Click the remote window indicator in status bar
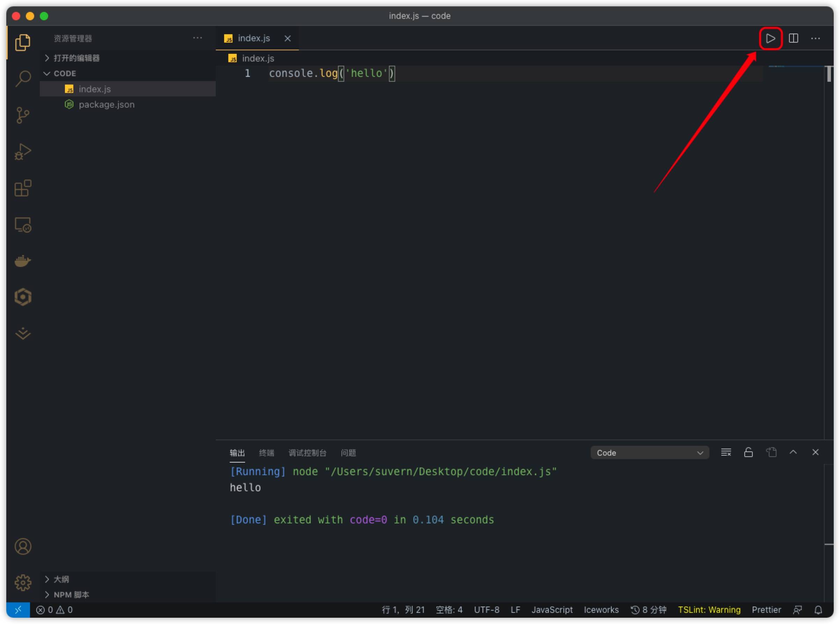The height and width of the screenshot is (624, 840). 18,610
